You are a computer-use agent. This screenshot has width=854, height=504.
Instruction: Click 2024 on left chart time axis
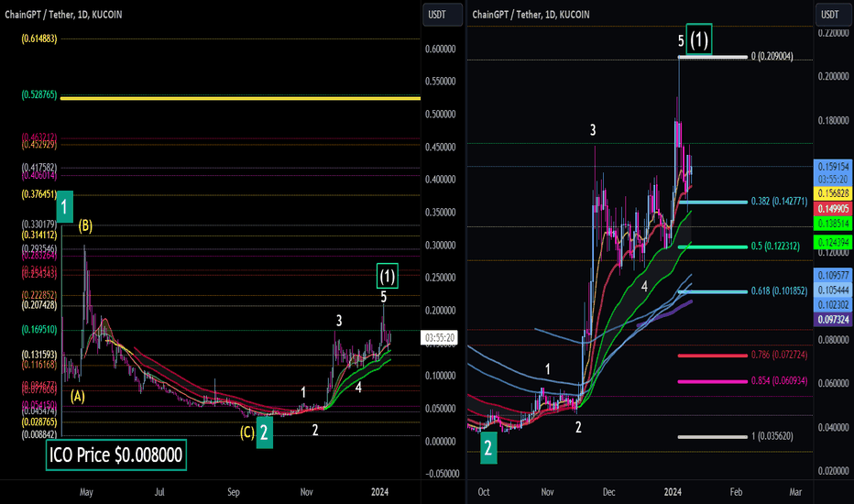point(379,492)
